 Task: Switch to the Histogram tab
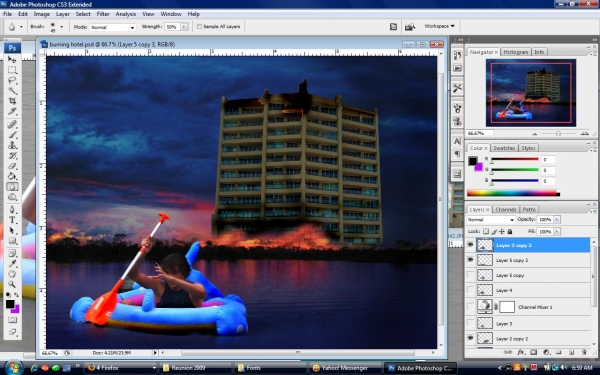(x=515, y=52)
